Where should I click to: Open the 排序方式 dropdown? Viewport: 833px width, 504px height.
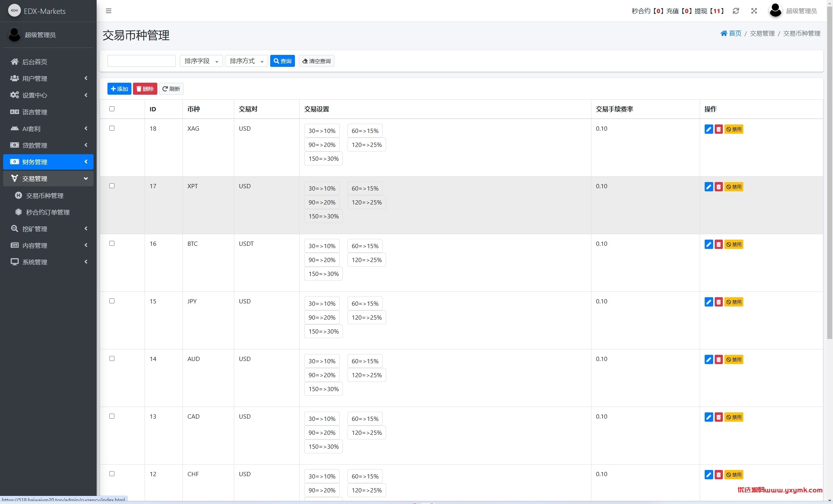tap(246, 61)
